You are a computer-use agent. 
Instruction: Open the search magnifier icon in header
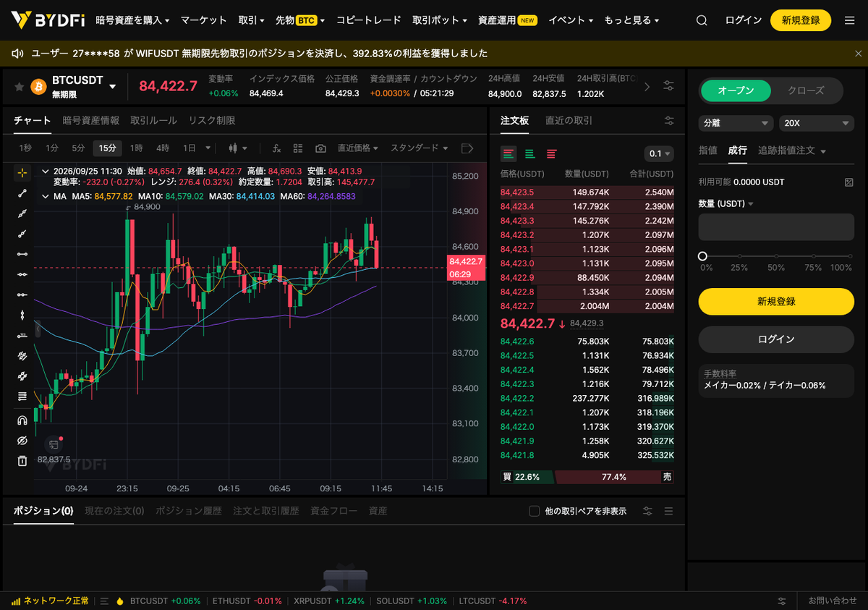pyautogui.click(x=702, y=20)
